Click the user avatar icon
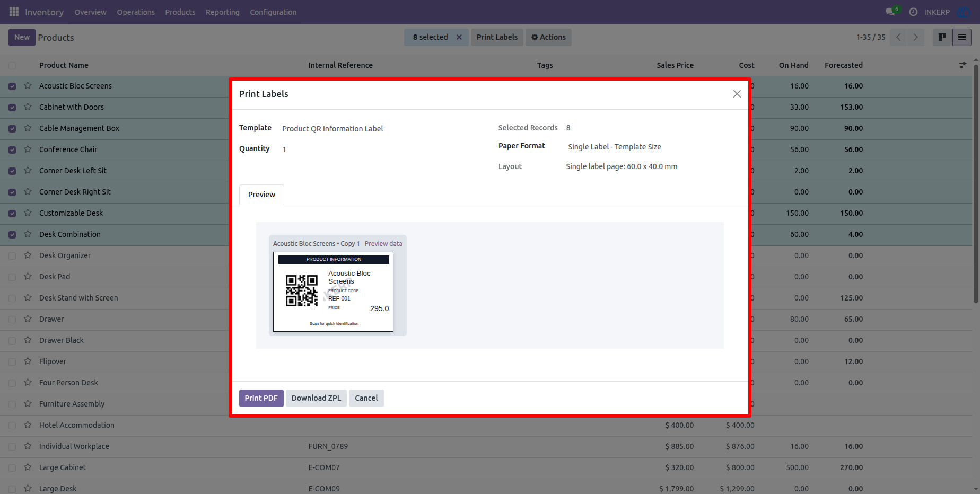Viewport: 980px width, 494px height. click(964, 12)
